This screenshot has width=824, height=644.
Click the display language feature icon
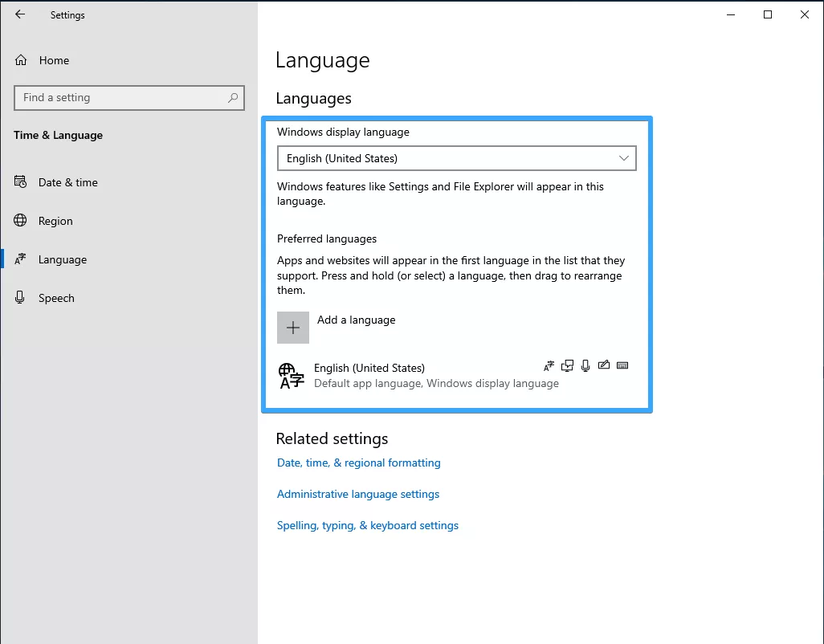[549, 366]
